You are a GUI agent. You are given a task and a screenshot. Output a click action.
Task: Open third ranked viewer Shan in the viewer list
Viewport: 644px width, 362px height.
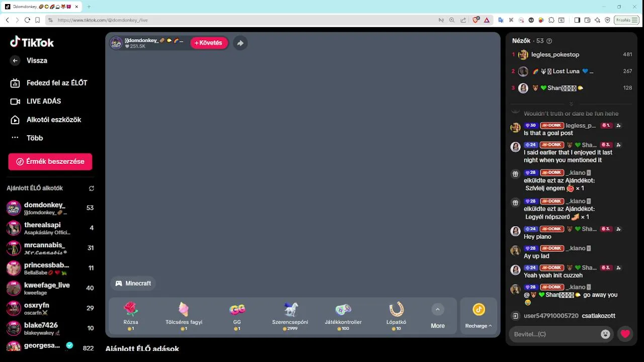click(x=572, y=88)
